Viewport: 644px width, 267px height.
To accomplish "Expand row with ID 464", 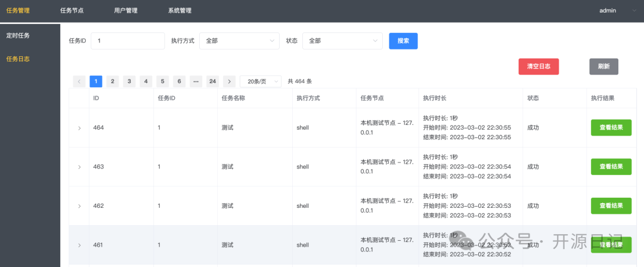I will (79, 128).
